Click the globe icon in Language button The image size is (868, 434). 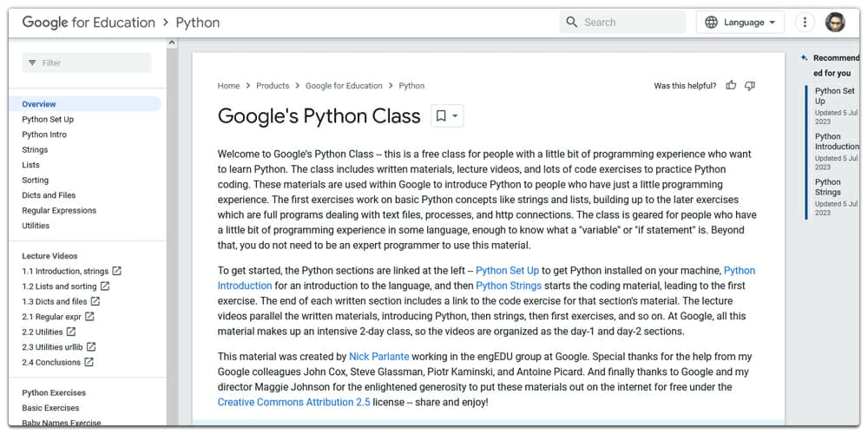[x=712, y=23]
